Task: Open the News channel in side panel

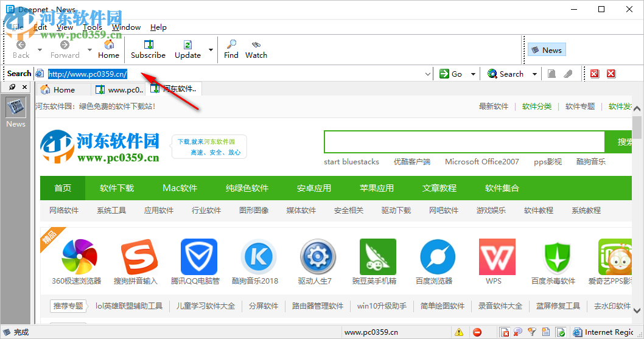Action: [x=16, y=113]
